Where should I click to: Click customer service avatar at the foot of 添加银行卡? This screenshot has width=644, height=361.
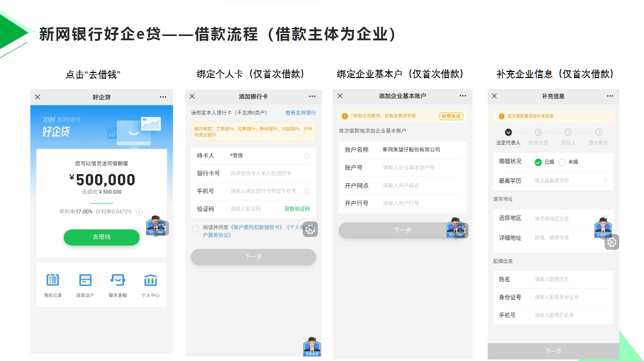coord(312,347)
